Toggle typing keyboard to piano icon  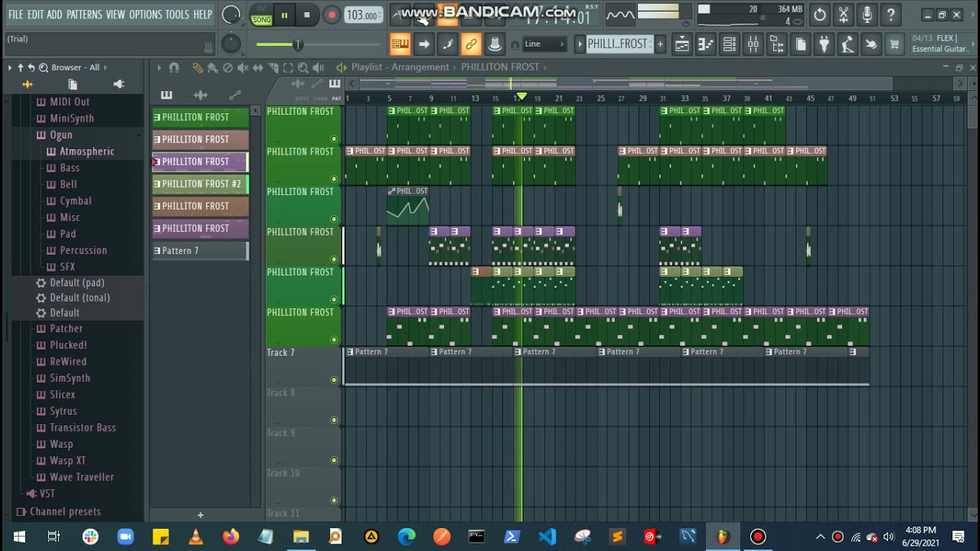[400, 44]
